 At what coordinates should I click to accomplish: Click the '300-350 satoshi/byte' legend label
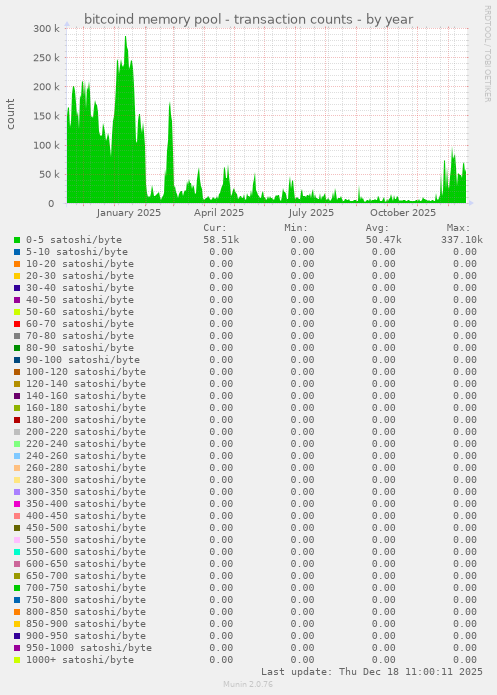point(86,492)
